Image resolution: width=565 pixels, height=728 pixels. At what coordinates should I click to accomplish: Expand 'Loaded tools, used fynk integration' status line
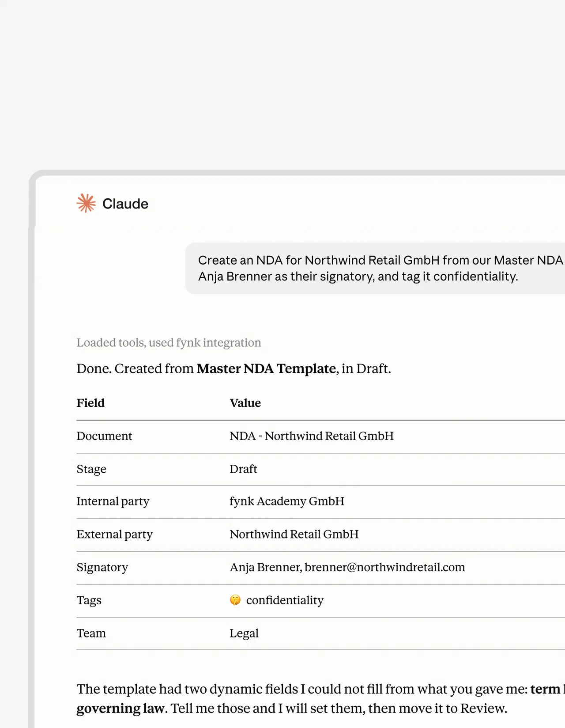pos(169,342)
